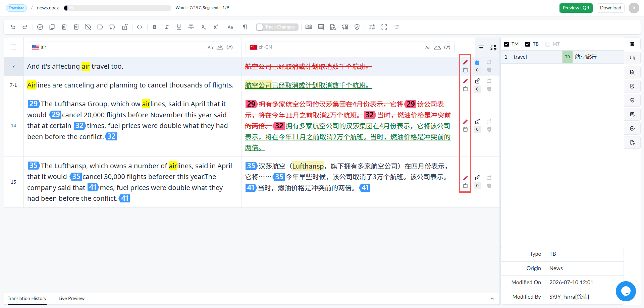Switch to the Live Preview tab
The height and width of the screenshot is (308, 644).
click(71, 298)
